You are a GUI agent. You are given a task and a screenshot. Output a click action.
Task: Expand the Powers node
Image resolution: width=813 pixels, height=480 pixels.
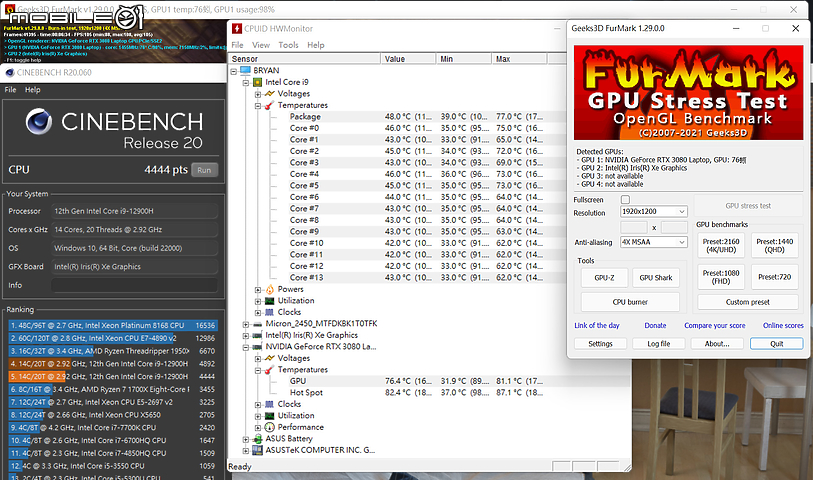click(x=258, y=290)
